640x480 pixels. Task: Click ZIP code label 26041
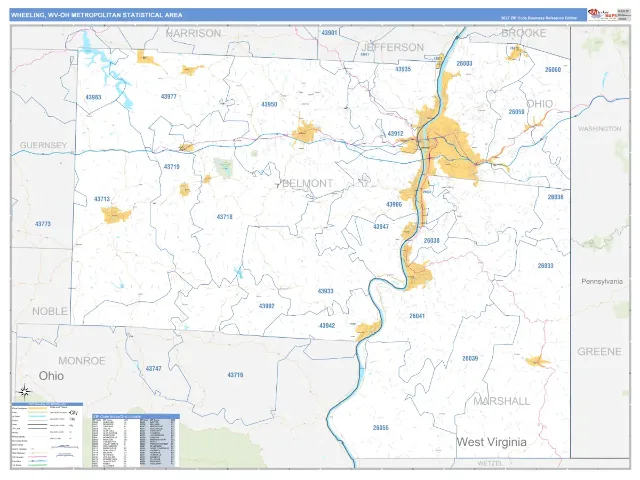pos(417,316)
